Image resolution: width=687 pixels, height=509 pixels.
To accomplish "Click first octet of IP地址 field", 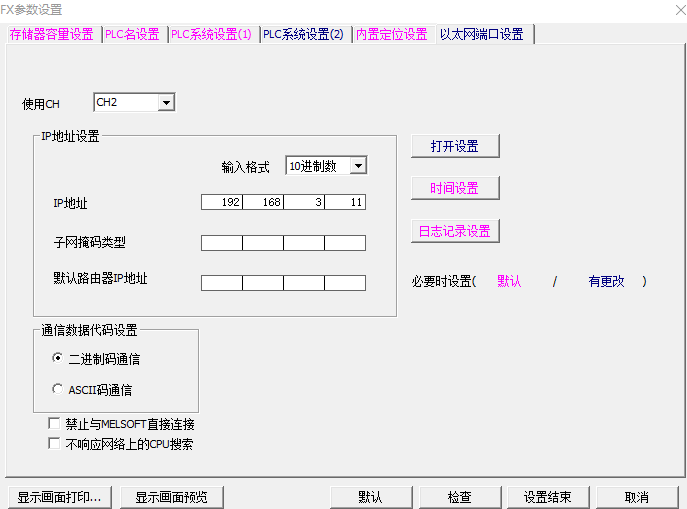I will tap(222, 202).
